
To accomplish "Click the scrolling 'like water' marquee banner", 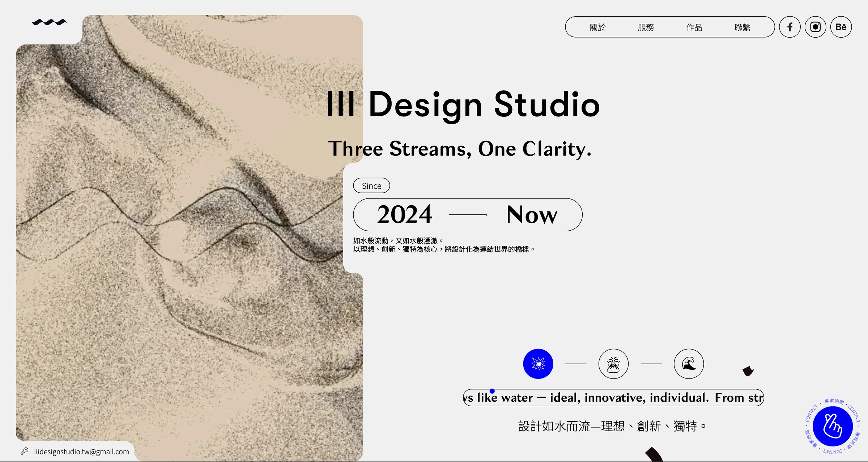I will pyautogui.click(x=613, y=398).
